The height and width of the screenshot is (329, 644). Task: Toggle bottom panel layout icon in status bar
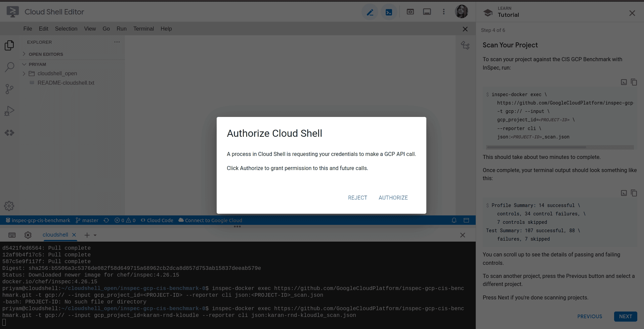coord(466,220)
